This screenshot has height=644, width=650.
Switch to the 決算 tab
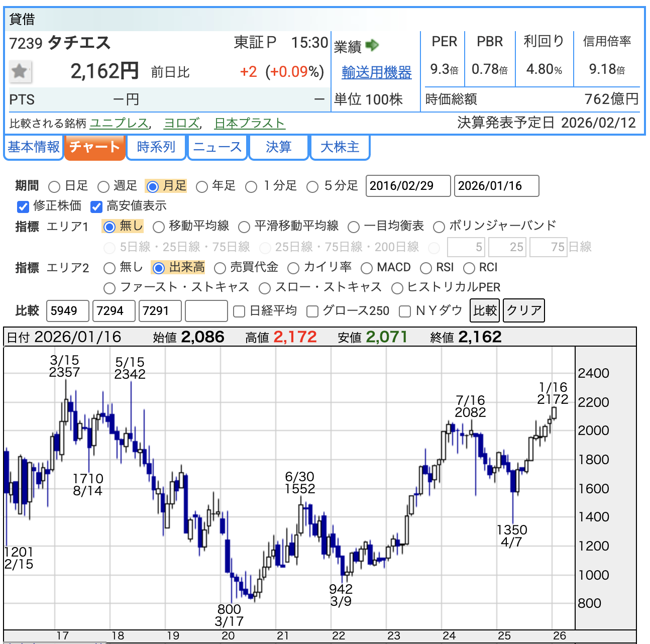[279, 147]
